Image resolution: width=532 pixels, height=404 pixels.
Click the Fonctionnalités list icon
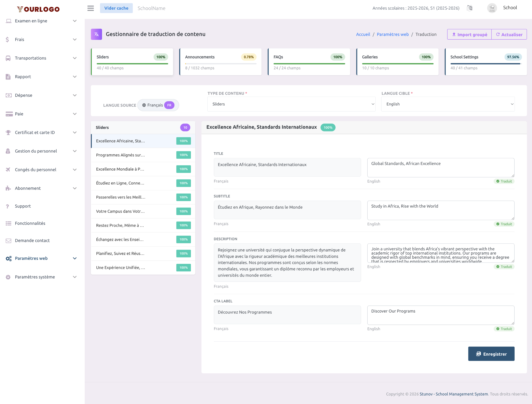point(8,223)
